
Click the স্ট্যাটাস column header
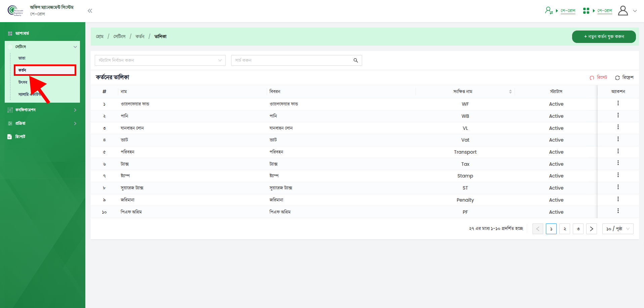pos(556,92)
